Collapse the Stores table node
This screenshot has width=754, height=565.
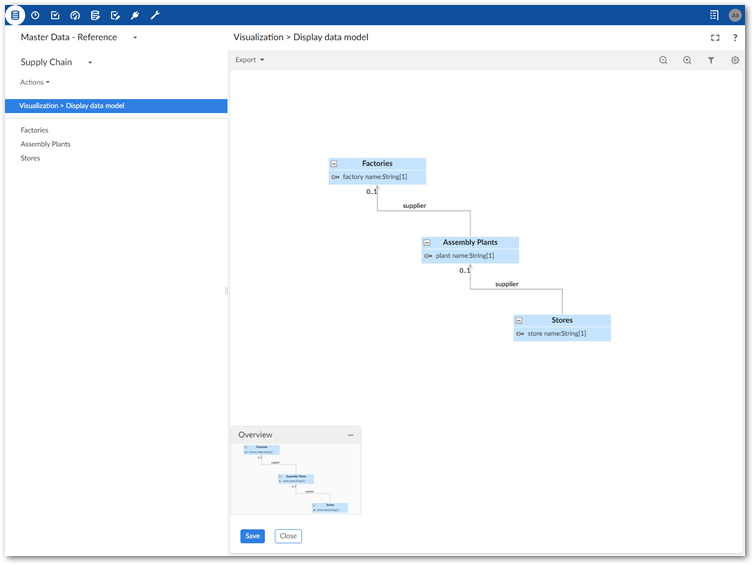coord(519,321)
